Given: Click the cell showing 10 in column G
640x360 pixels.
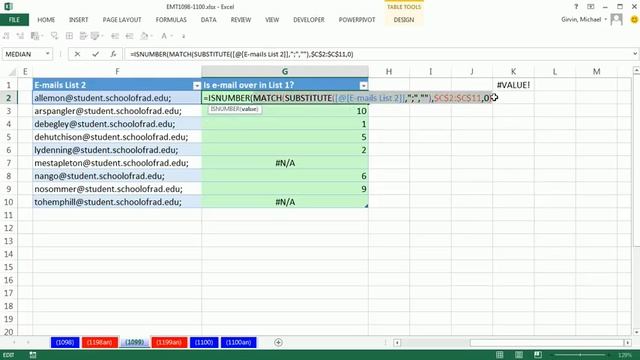Looking at the screenshot, I should point(285,111).
